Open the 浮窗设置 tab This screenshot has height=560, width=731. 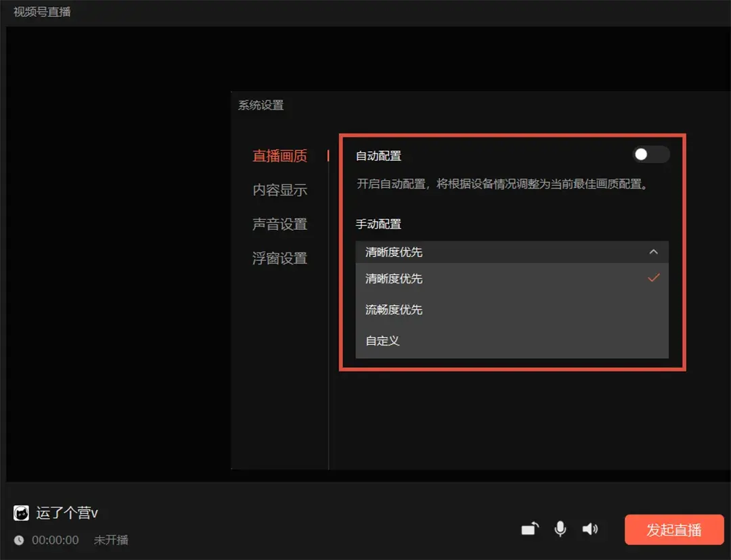click(x=280, y=258)
